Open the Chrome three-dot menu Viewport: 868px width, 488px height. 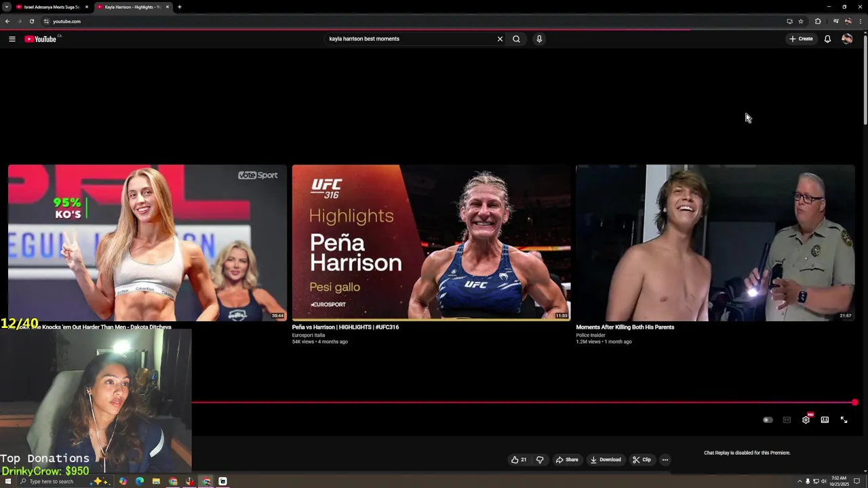(861, 21)
